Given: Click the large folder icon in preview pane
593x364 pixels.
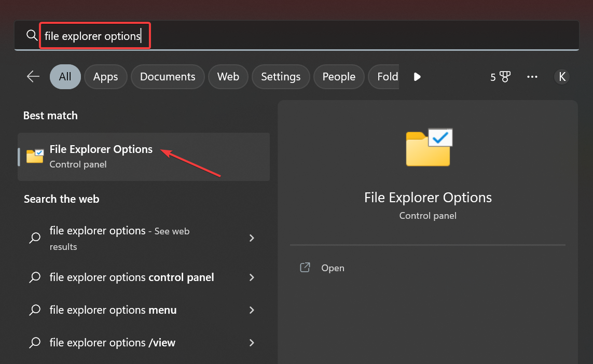Looking at the screenshot, I should coord(429,147).
